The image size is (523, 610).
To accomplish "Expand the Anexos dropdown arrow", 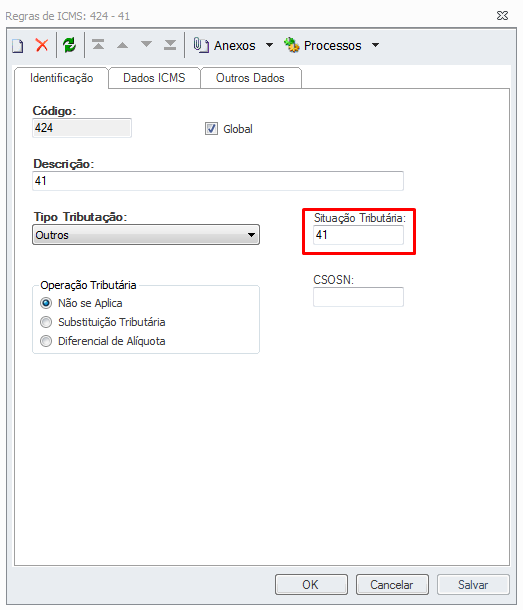I will click(269, 45).
